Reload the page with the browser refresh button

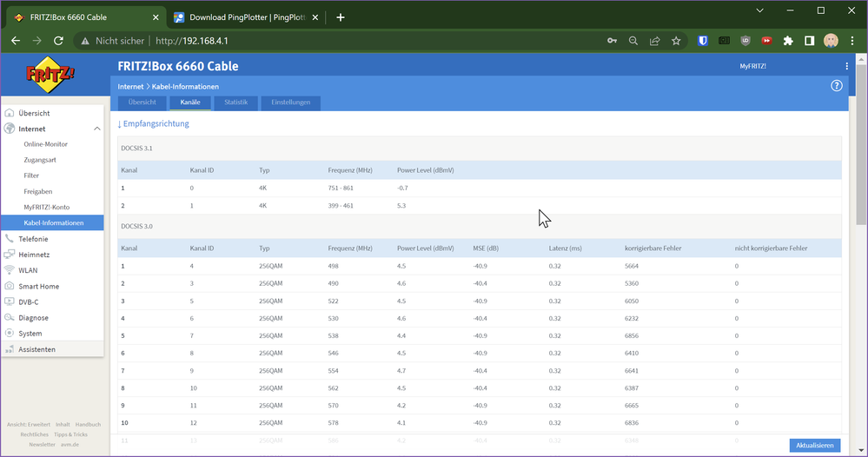click(58, 41)
